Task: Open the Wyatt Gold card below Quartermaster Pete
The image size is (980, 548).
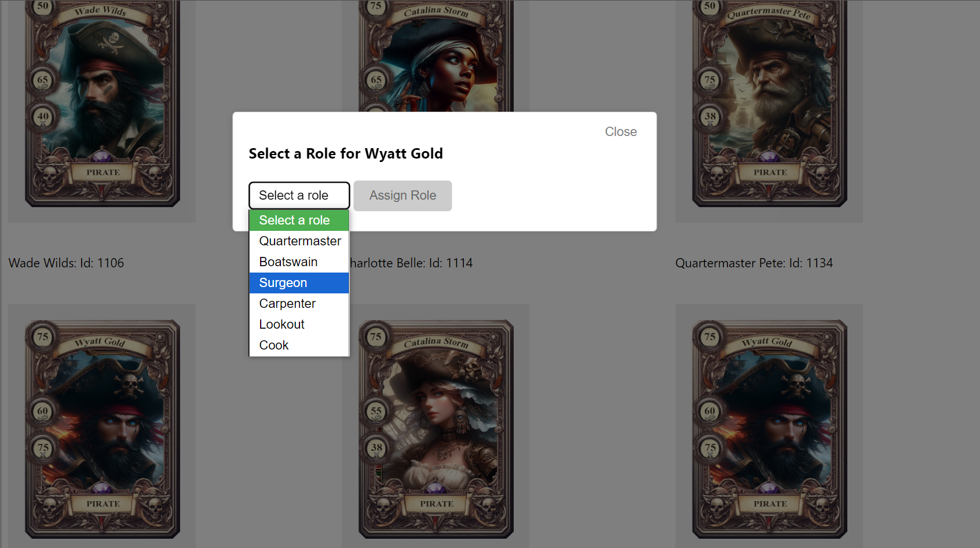Action: click(x=769, y=429)
